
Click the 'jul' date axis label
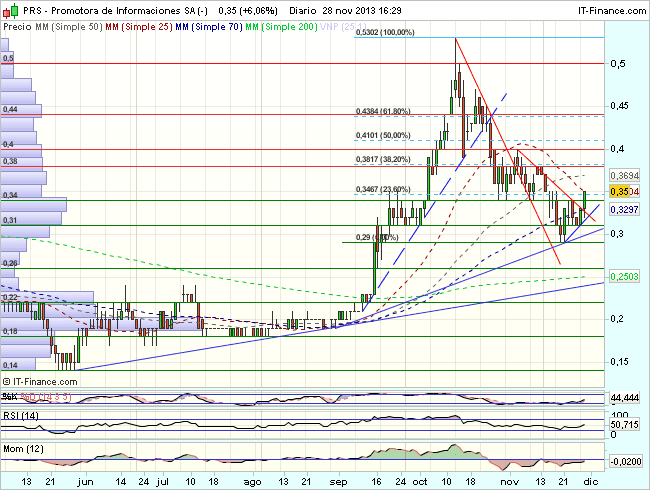point(162,482)
